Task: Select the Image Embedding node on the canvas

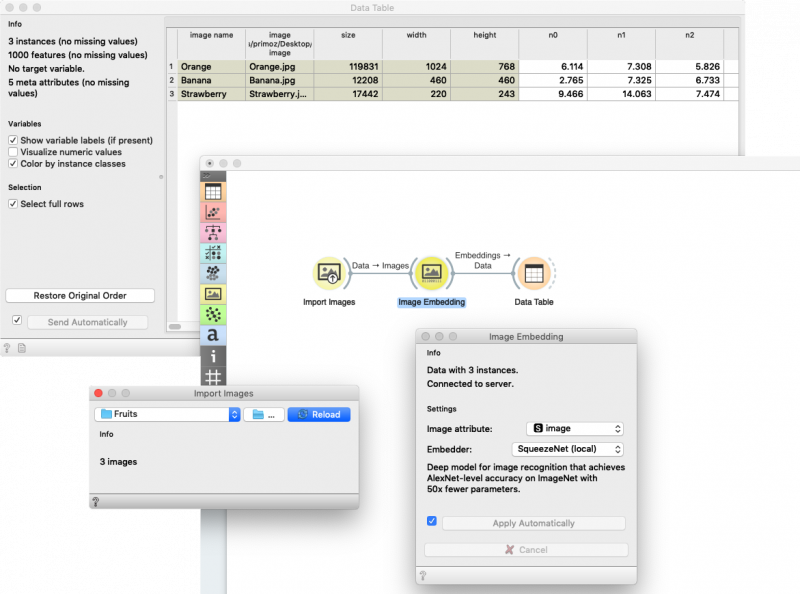Action: 432,270
